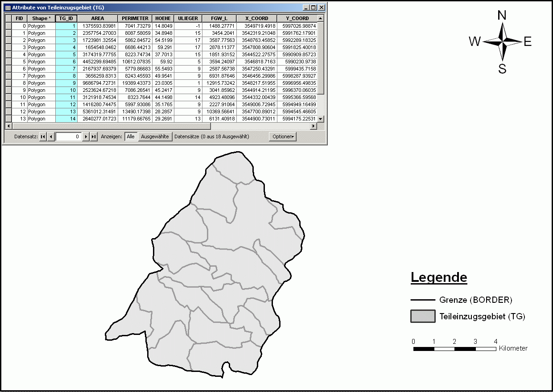Show all records with Alle
Viewport: 553px width, 392px height.
[130, 137]
